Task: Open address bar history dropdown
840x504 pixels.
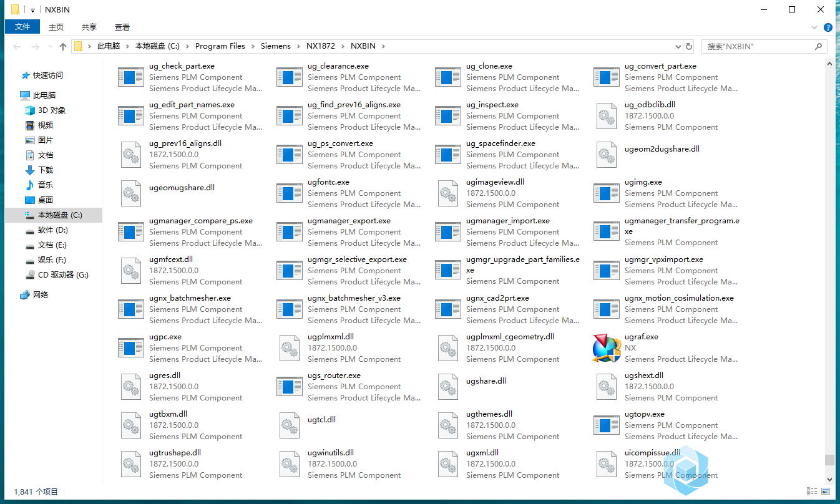Action: (678, 46)
